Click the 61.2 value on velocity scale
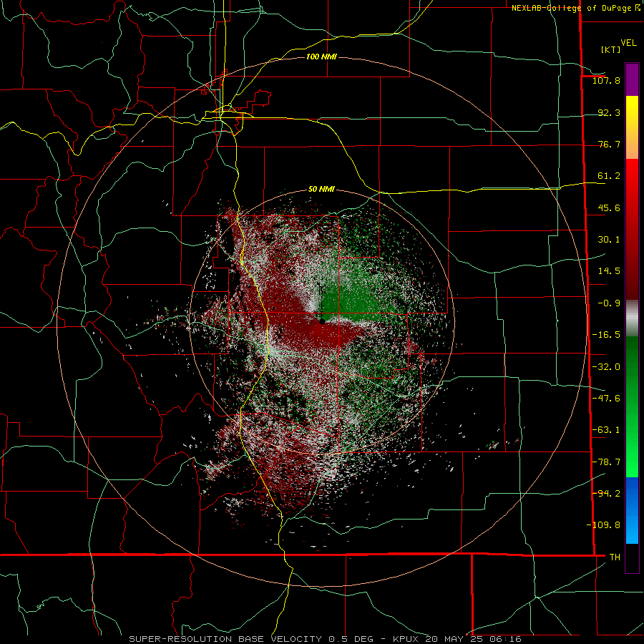This screenshot has height=644, width=644. point(609,176)
